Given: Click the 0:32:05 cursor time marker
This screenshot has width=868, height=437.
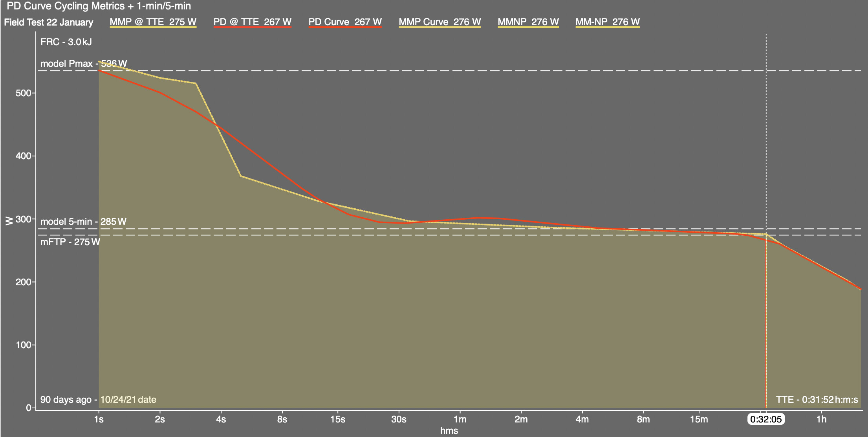Looking at the screenshot, I should click(766, 419).
